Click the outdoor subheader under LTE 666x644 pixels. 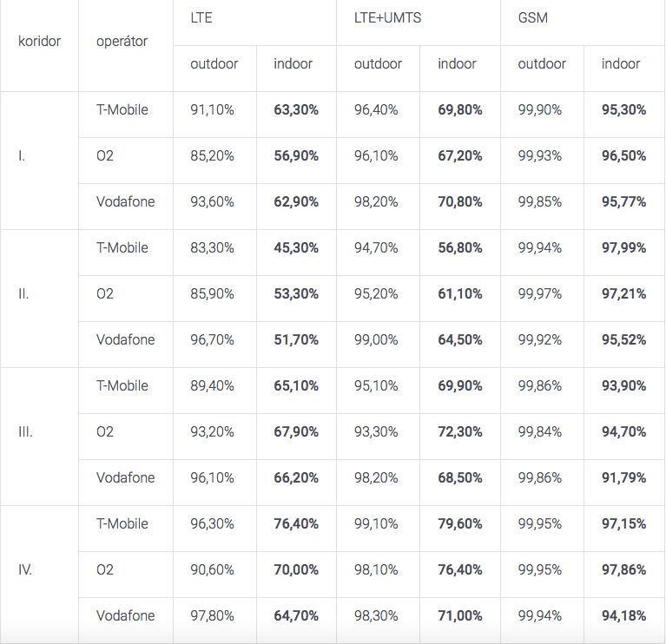(214, 63)
